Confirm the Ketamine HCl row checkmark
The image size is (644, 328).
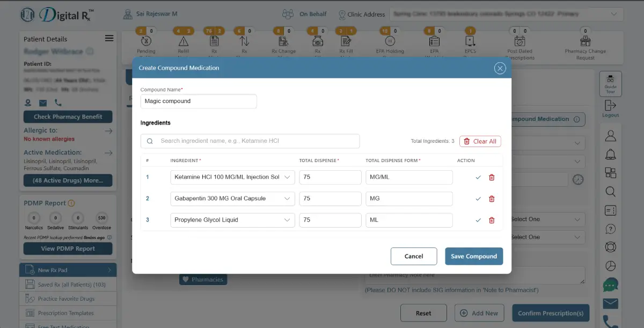pyautogui.click(x=478, y=177)
